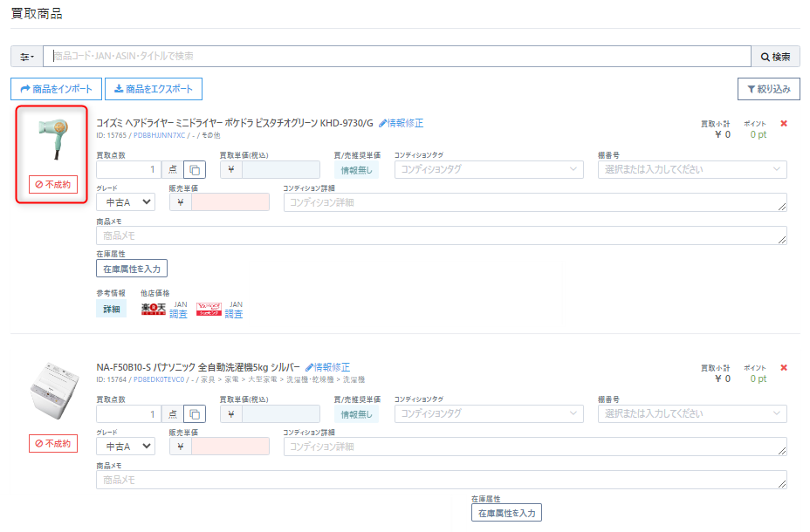Open the search filter options icon
Screen dimensions: 810x532
click(27, 57)
